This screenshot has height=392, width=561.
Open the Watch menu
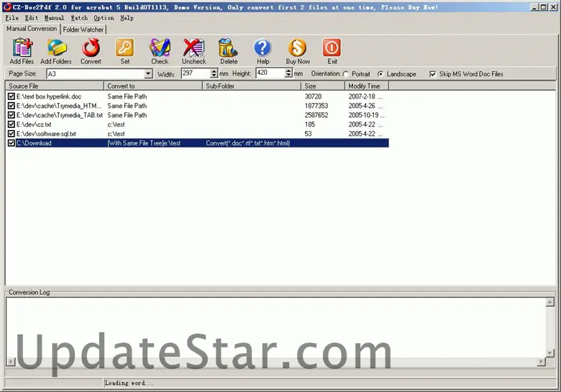pos(79,18)
